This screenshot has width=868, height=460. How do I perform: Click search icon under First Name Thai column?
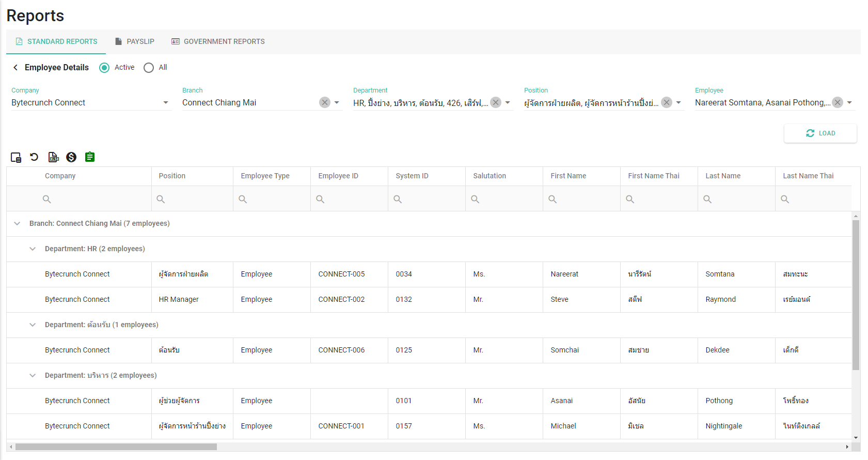pos(630,199)
